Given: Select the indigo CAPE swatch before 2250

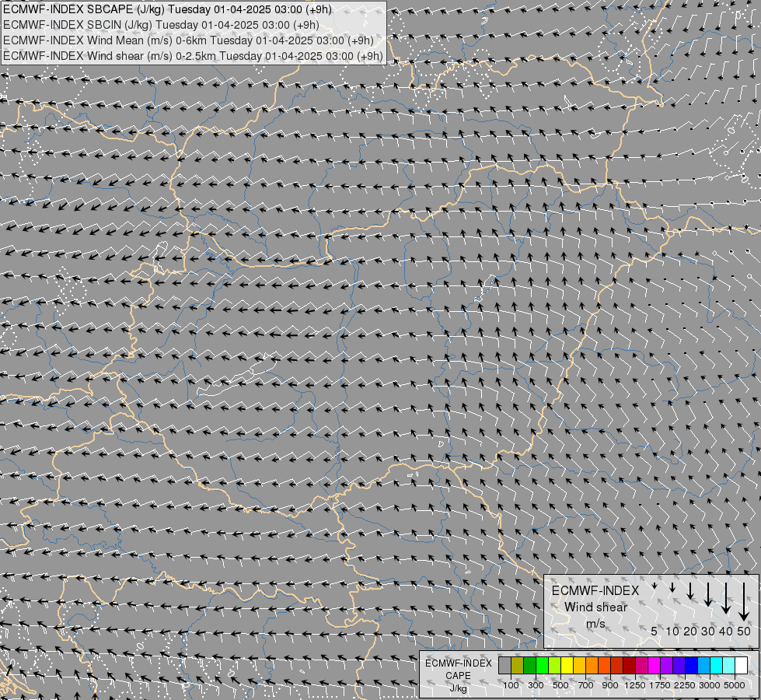Looking at the screenshot, I should pos(679,665).
